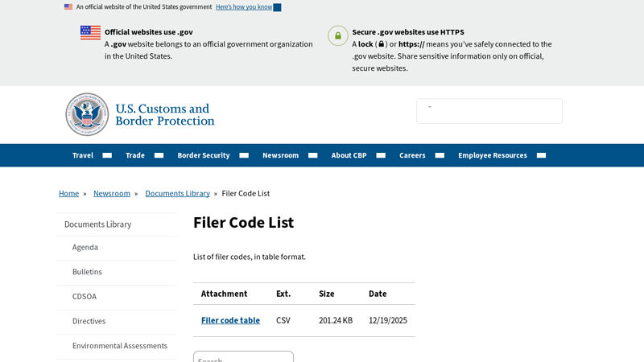Click the 201.24 KB size cell
This screenshot has width=644, height=362.
336,320
